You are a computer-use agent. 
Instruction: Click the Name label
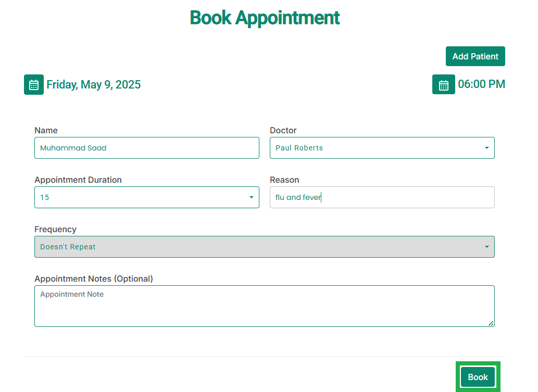(x=46, y=130)
